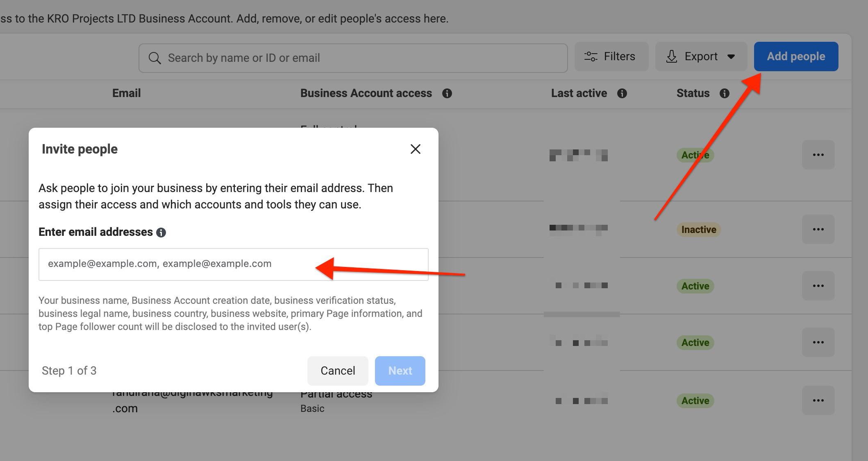Click the Inactive status badge
The height and width of the screenshot is (461, 868).
(x=698, y=230)
